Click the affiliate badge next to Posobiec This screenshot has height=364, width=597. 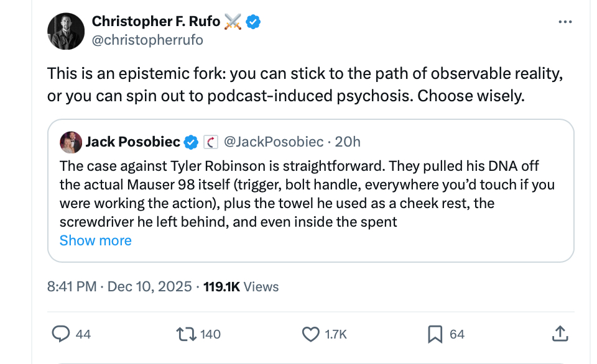[210, 142]
